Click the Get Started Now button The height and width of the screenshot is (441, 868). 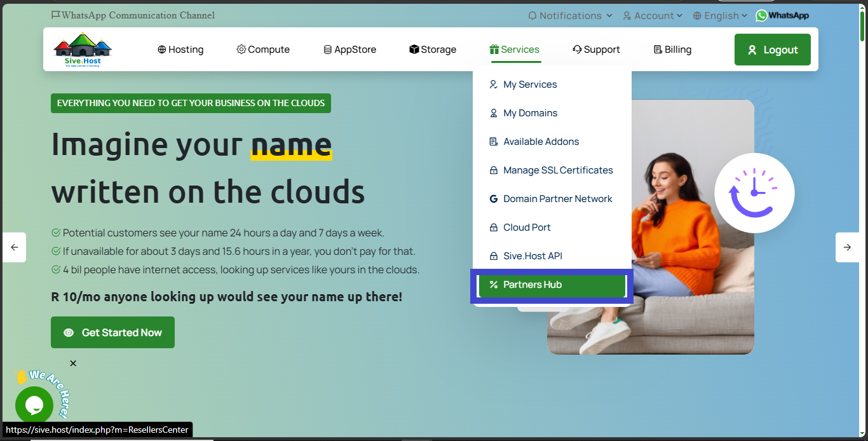[x=112, y=332]
